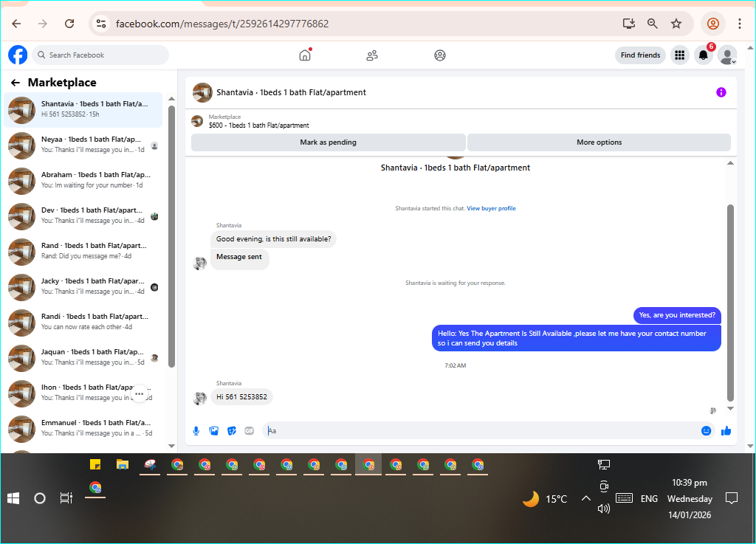Click the address bar URL

222,24
